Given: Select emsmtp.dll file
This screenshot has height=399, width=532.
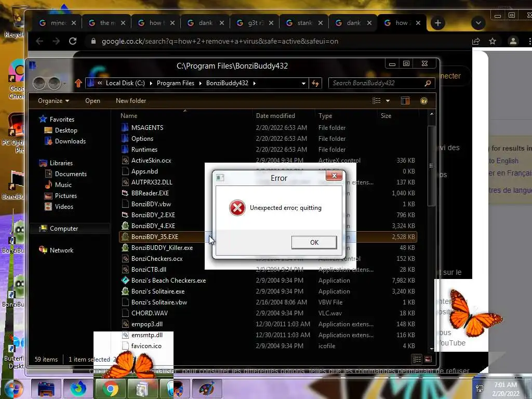Looking at the screenshot, I should 147,335.
